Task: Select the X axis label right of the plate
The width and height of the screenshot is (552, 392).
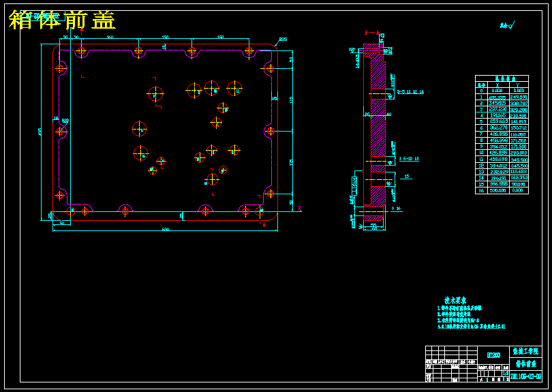Action: [299, 208]
